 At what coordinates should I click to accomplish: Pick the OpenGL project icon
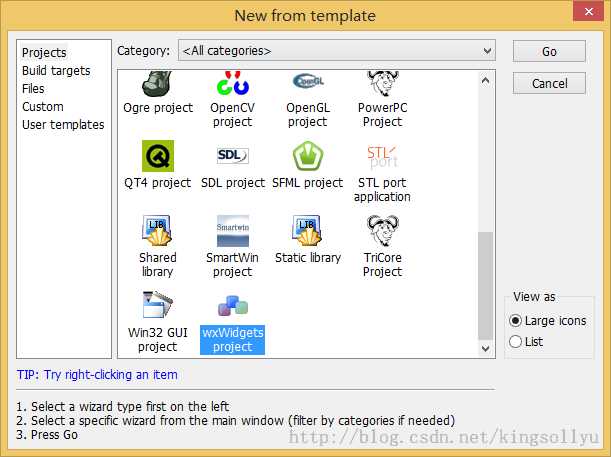click(x=308, y=81)
